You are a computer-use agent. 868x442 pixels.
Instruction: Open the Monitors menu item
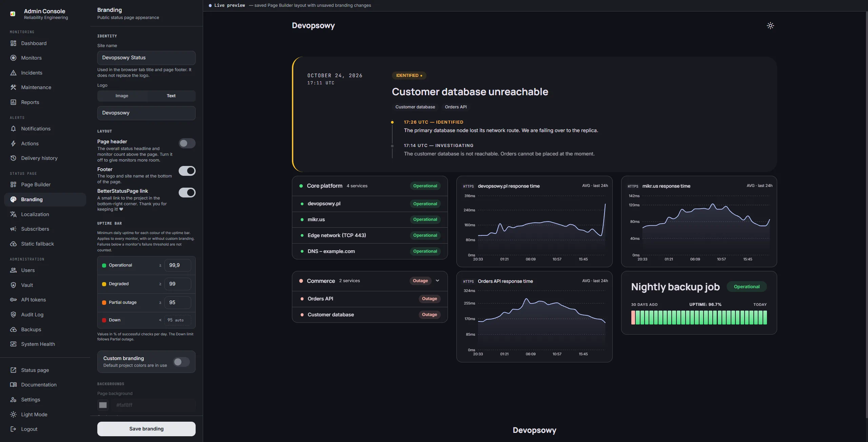(45, 58)
